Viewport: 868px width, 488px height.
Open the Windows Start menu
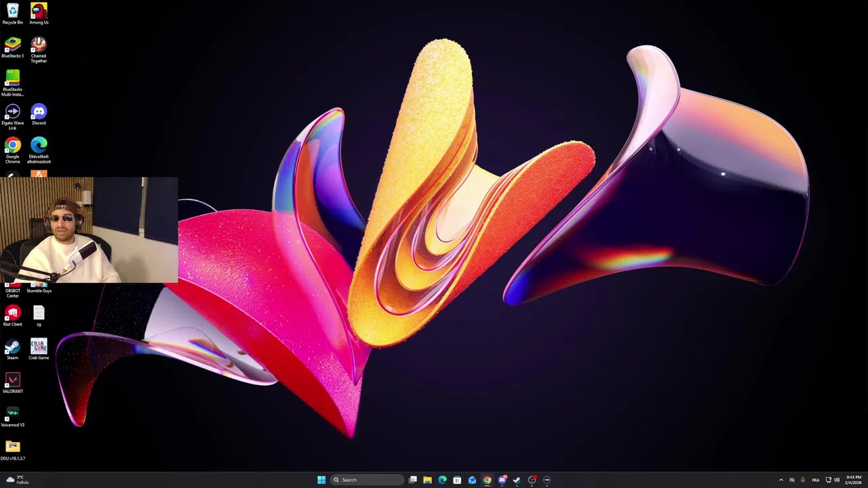(x=321, y=480)
